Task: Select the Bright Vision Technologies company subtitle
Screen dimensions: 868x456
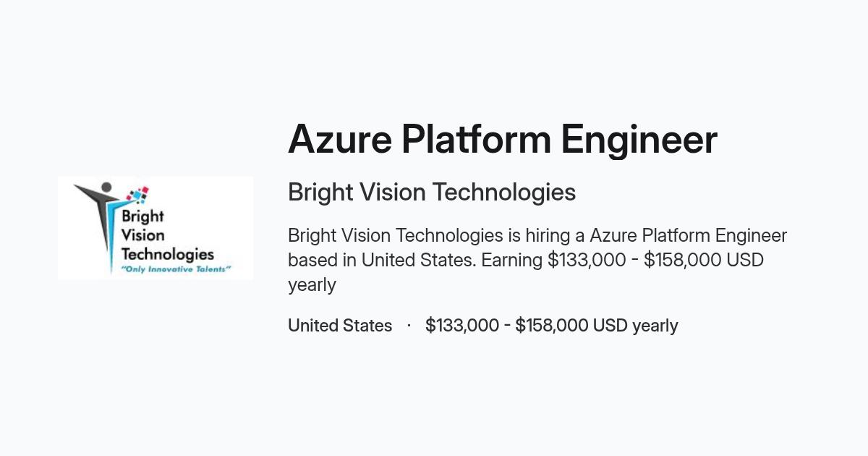Action: [x=432, y=193]
